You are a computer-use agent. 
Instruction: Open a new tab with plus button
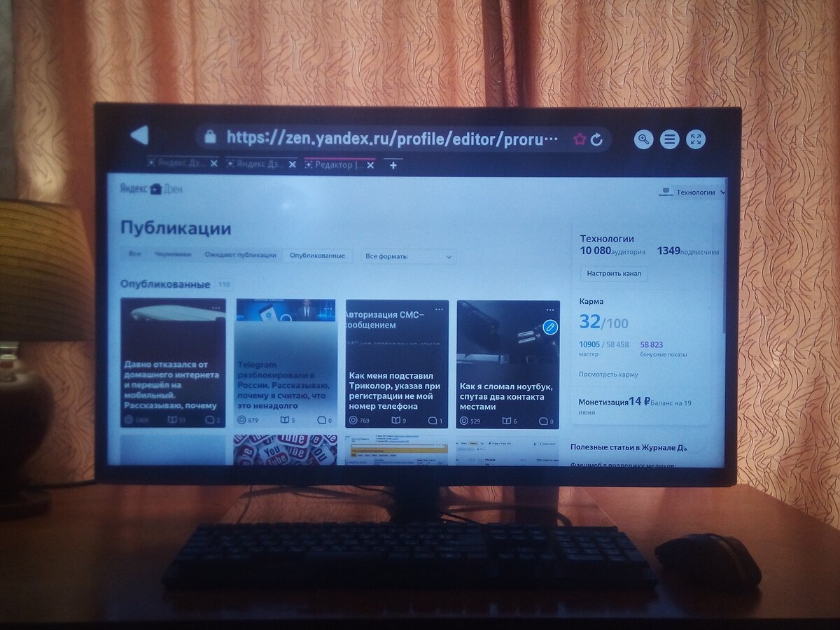tap(393, 165)
